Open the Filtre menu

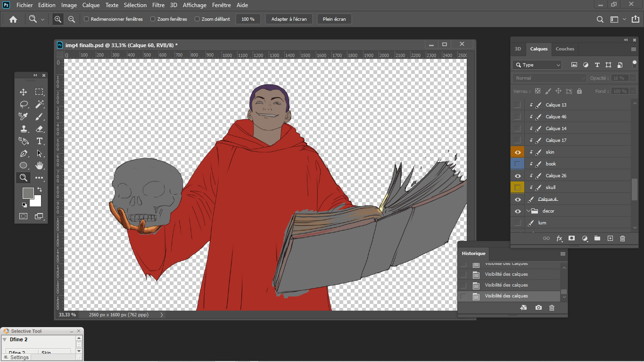158,5
